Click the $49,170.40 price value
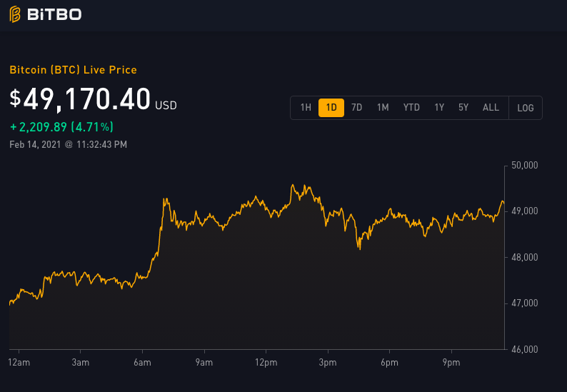Image resolution: width=567 pixels, height=392 pixels. (x=80, y=99)
